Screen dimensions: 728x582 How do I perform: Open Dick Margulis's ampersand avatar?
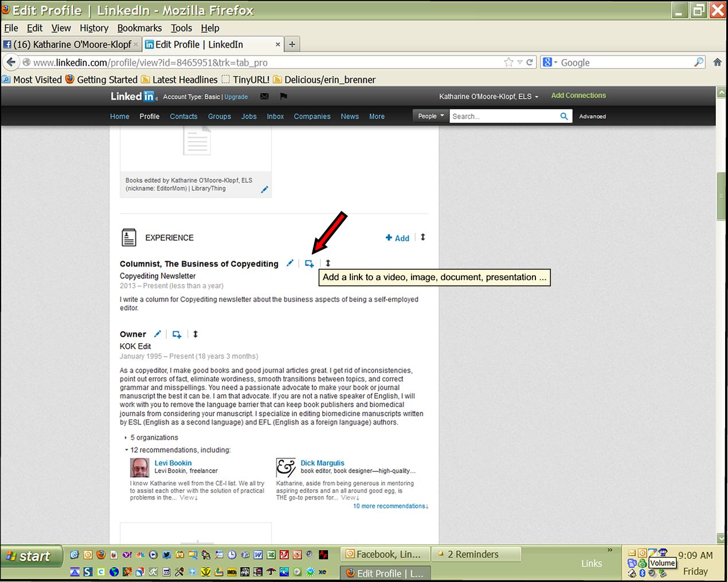[x=285, y=467]
